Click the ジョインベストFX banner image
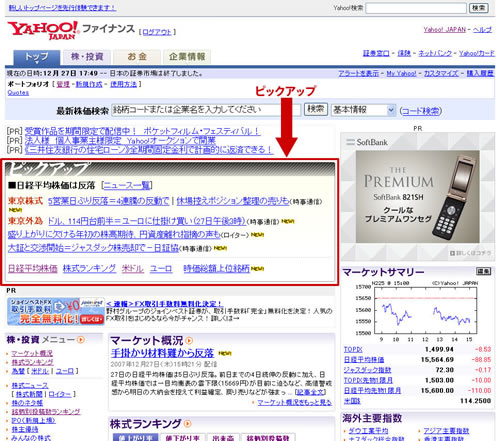The height and width of the screenshot is (441, 500). (x=56, y=311)
